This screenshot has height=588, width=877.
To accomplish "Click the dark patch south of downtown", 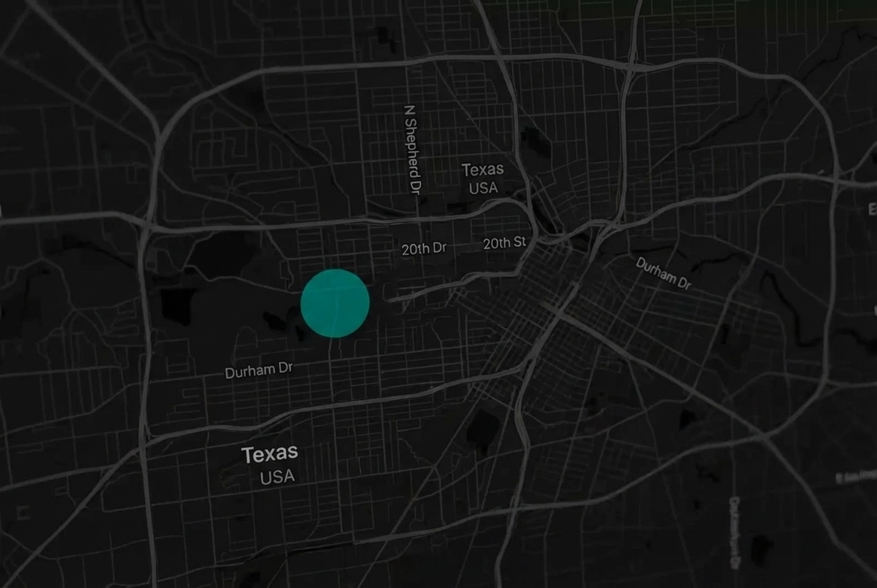I will [484, 425].
